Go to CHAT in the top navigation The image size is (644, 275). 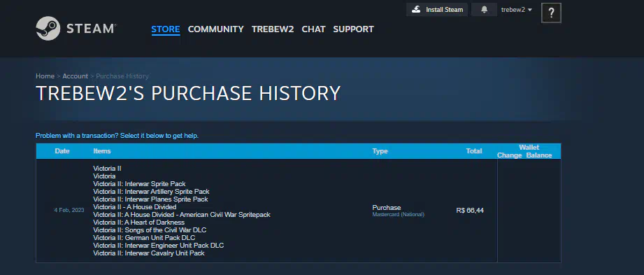tap(313, 29)
